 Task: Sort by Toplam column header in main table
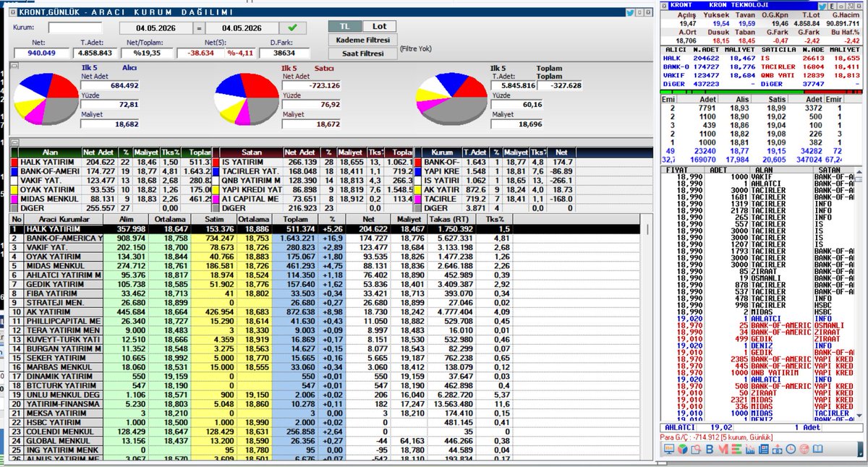[x=297, y=218]
